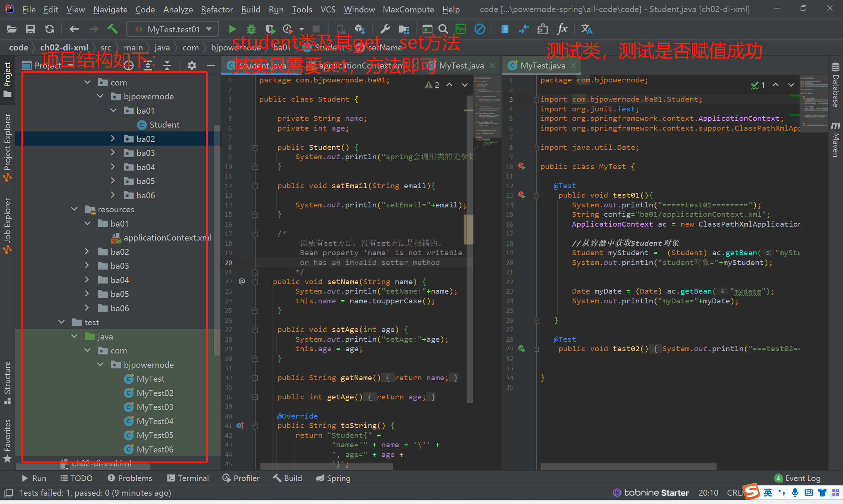Click the green Run button in toolbar
This screenshot has height=504, width=843.
point(232,29)
